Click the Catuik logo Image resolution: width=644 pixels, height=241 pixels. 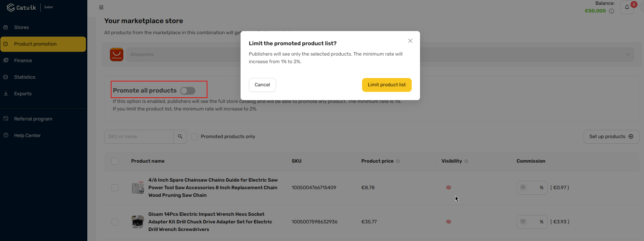21,8
